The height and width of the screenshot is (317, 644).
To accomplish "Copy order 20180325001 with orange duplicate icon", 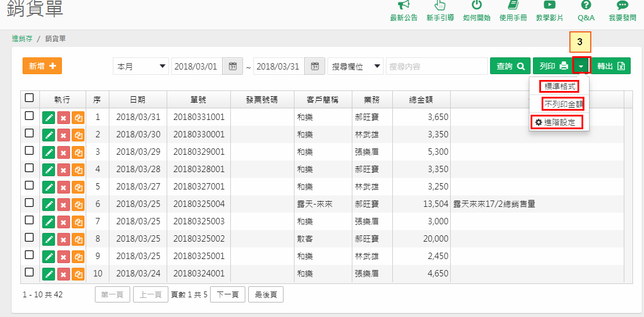I will coord(78,256).
